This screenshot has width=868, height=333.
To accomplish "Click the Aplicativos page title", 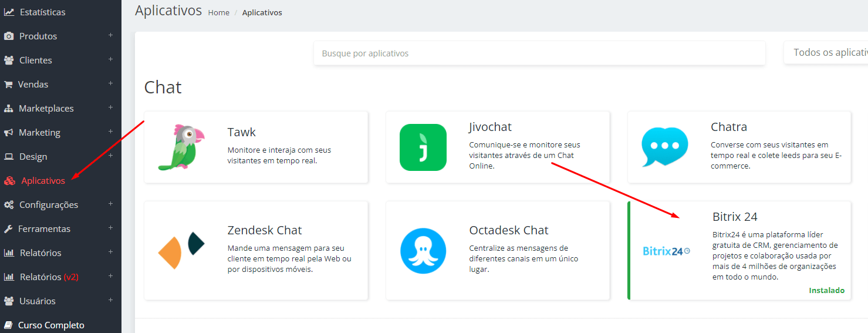I will [x=168, y=11].
